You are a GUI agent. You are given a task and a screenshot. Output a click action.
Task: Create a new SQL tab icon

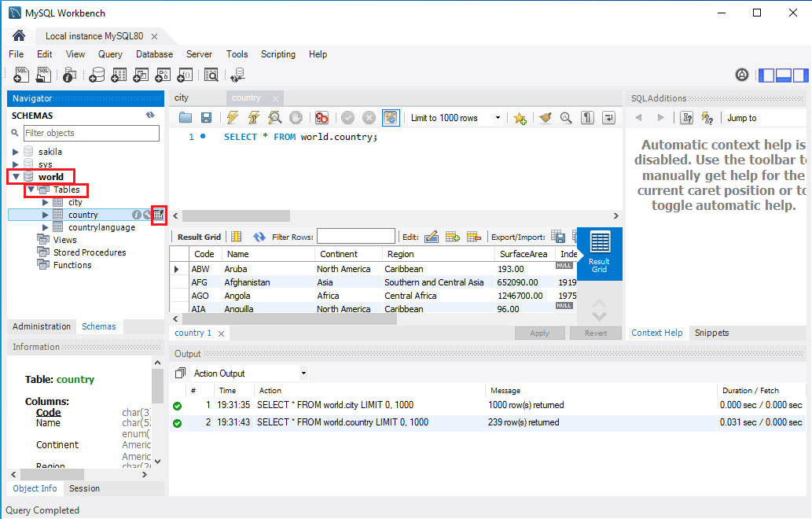click(21, 75)
